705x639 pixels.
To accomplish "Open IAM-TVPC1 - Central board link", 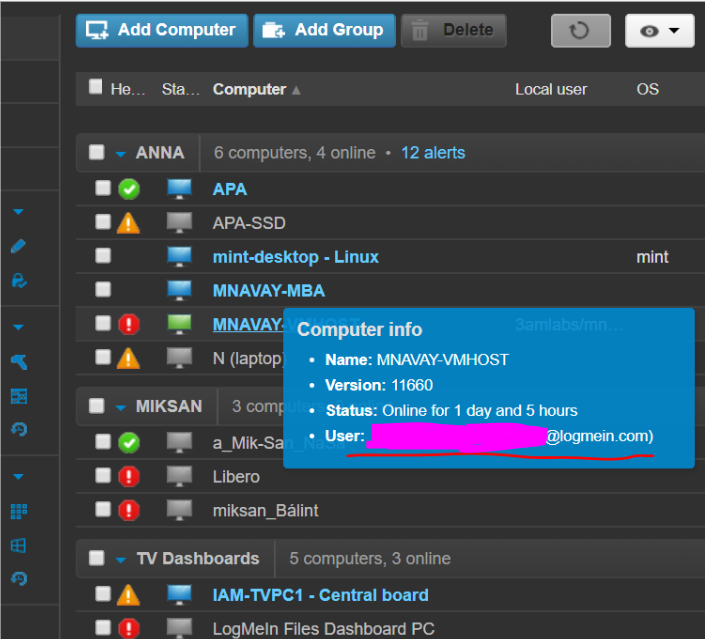I will (x=320, y=595).
